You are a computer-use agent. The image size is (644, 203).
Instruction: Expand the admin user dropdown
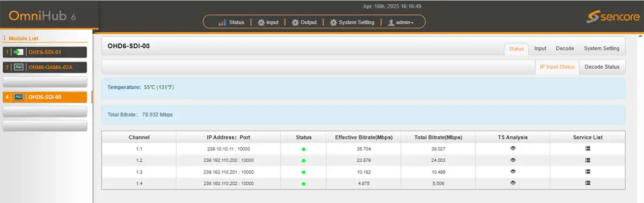(400, 23)
